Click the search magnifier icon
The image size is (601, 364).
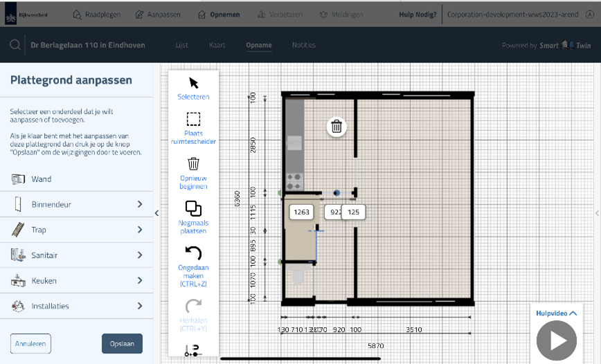(x=15, y=46)
